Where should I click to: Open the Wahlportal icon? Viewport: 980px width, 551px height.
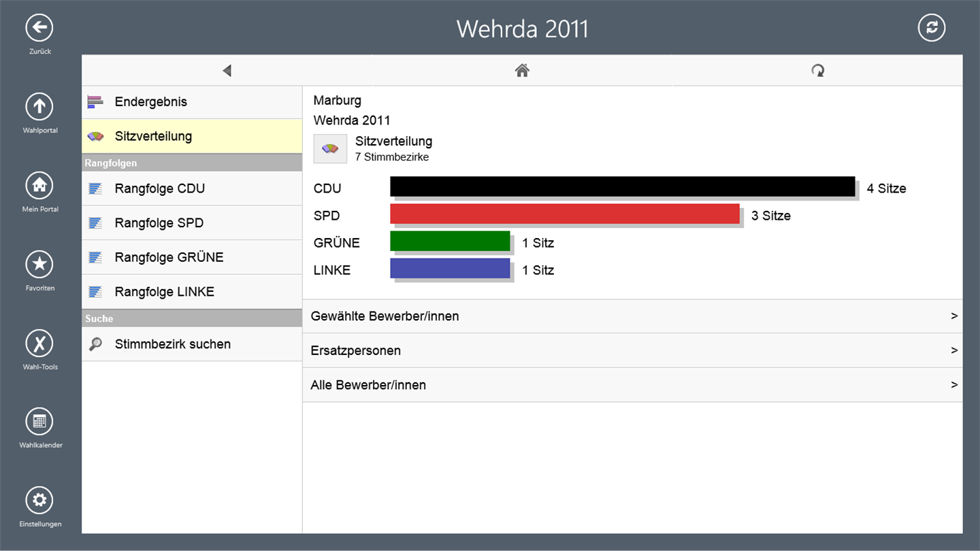tap(39, 107)
